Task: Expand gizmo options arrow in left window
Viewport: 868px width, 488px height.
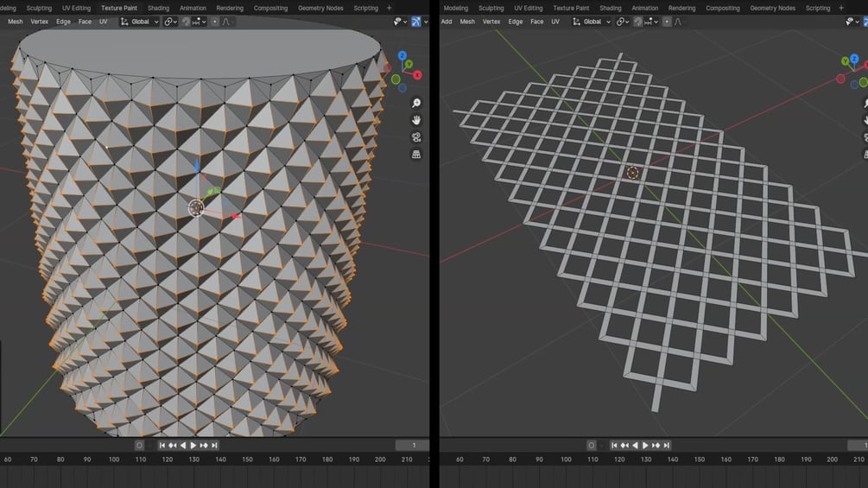Action: 425,22
